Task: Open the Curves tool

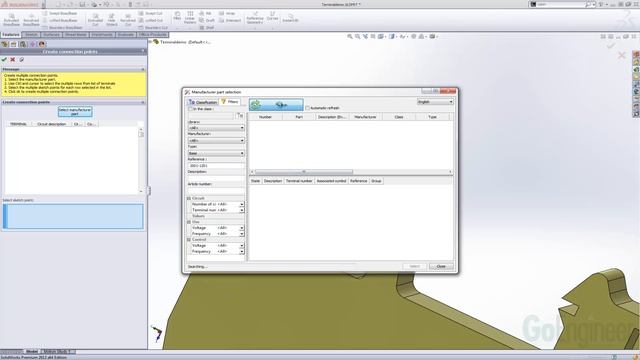Action: click(x=272, y=16)
